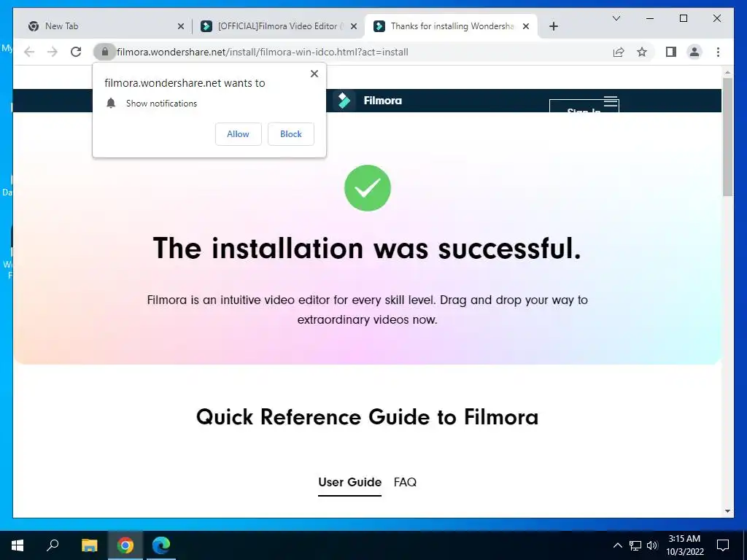Click the Filmora logo icon
This screenshot has height=560, width=747.
(344, 101)
